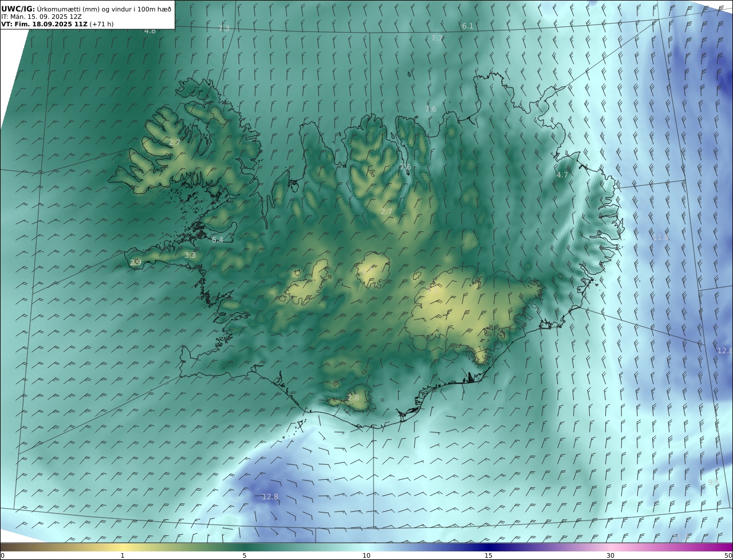Viewport: 733px width, 560px height.
Task: Click the colorbar tick label 1
Action: [123, 555]
